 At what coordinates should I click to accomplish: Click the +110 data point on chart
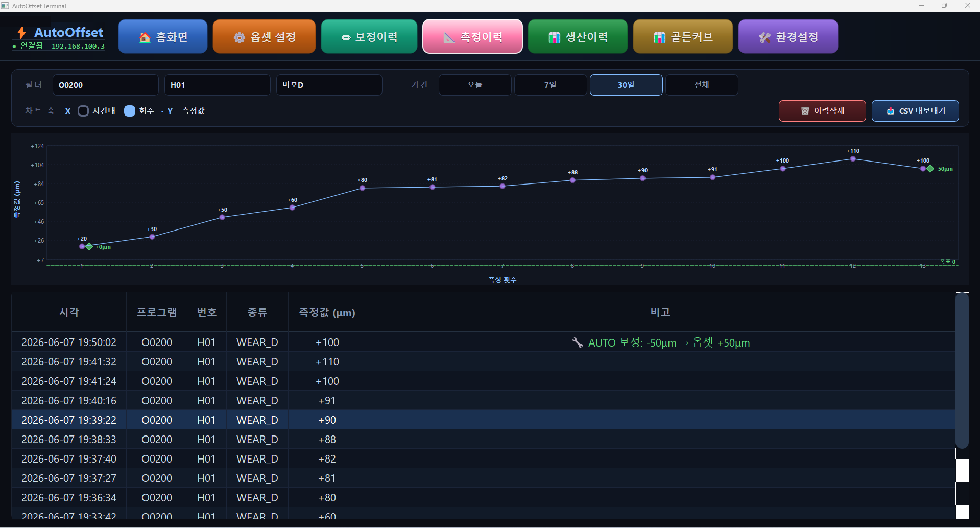click(853, 159)
